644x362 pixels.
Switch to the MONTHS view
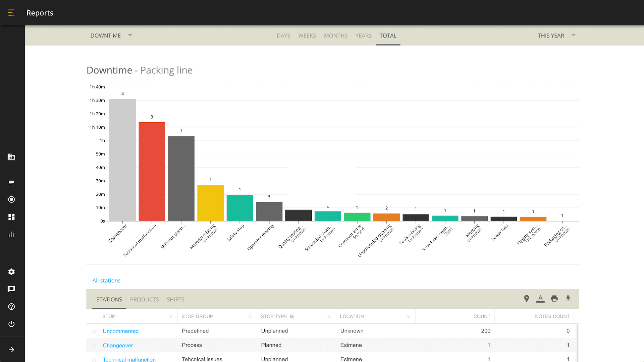tap(336, 35)
